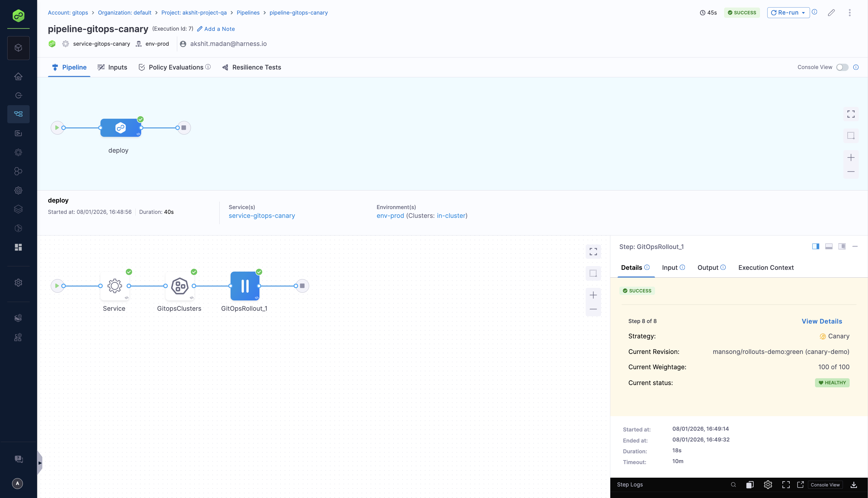Collapse the step details panel
The image size is (868, 498).
tap(856, 246)
